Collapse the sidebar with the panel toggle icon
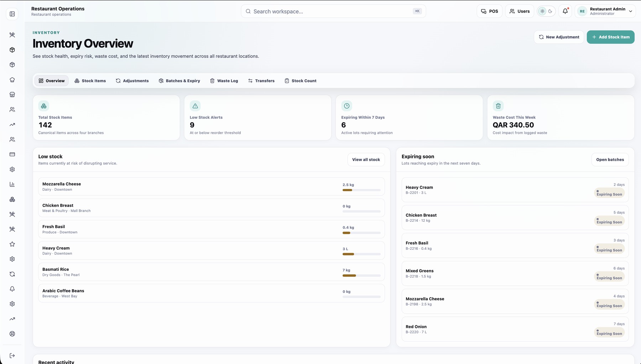 (x=12, y=14)
